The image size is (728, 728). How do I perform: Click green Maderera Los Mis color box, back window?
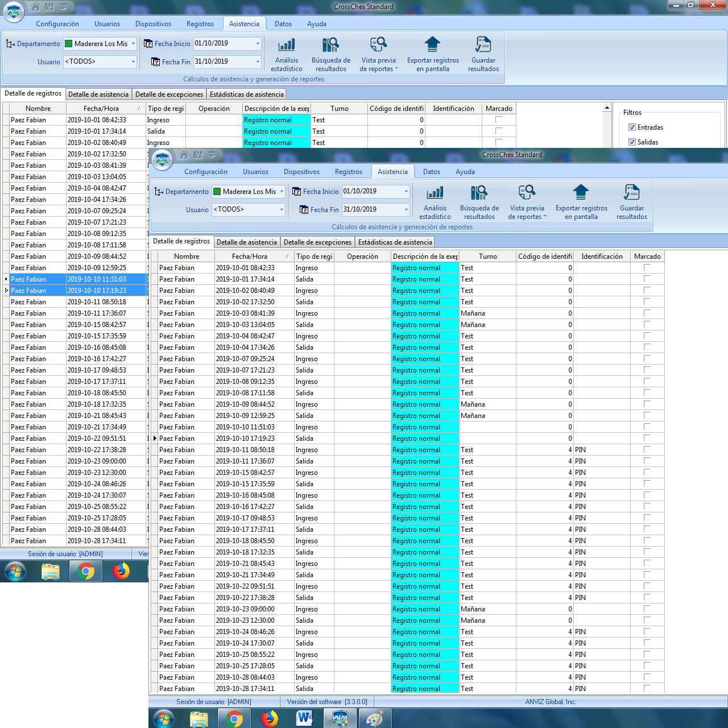click(69, 44)
